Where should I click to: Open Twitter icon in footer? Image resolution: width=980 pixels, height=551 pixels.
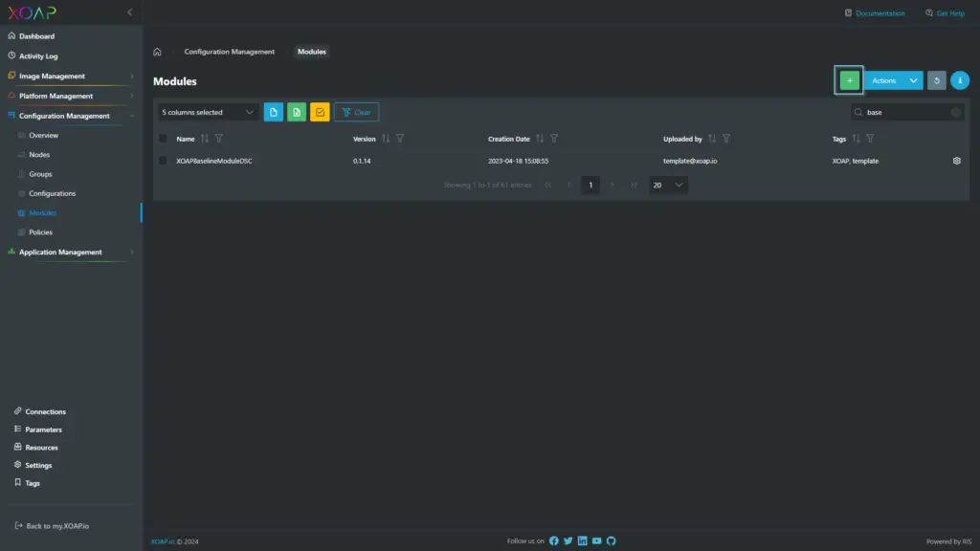click(x=568, y=541)
